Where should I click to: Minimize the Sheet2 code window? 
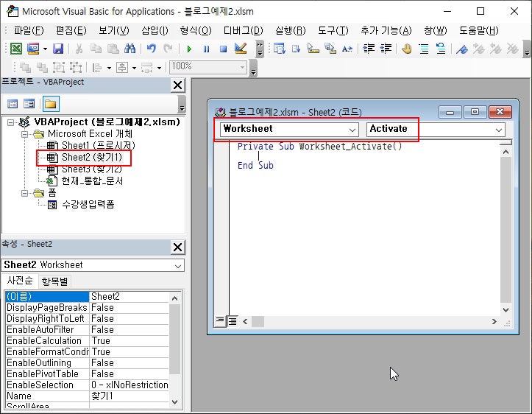(450, 112)
